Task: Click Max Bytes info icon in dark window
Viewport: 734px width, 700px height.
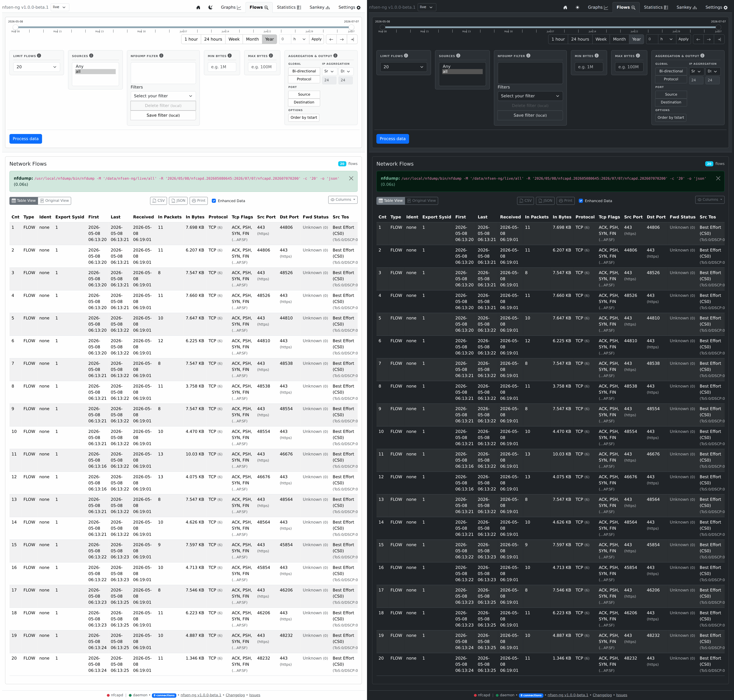Action: pyautogui.click(x=638, y=56)
